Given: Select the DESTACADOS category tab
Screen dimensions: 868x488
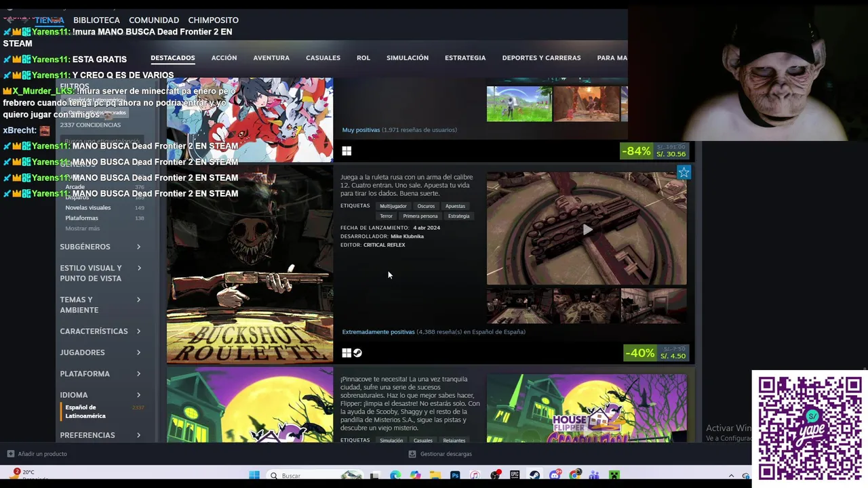Looking at the screenshot, I should 173,58.
